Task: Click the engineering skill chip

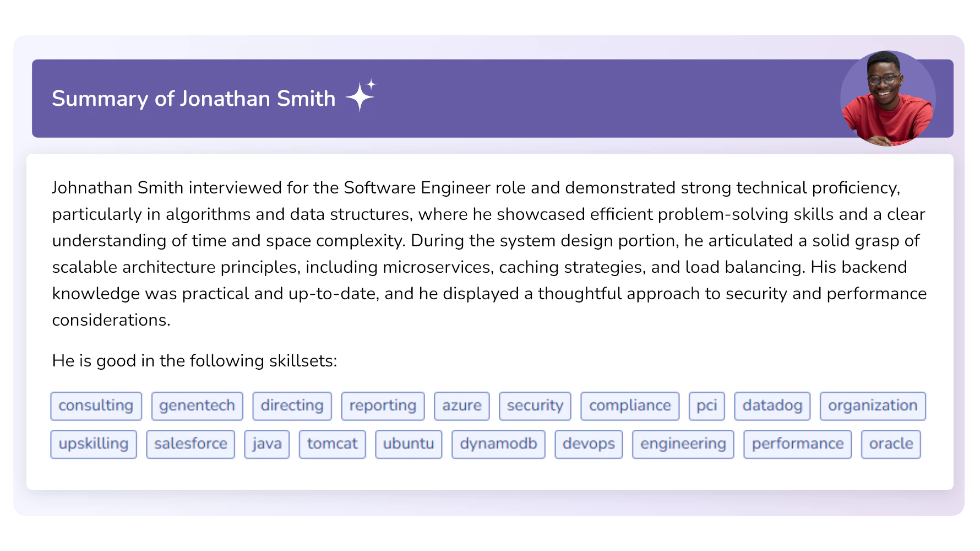Action: pyautogui.click(x=683, y=444)
